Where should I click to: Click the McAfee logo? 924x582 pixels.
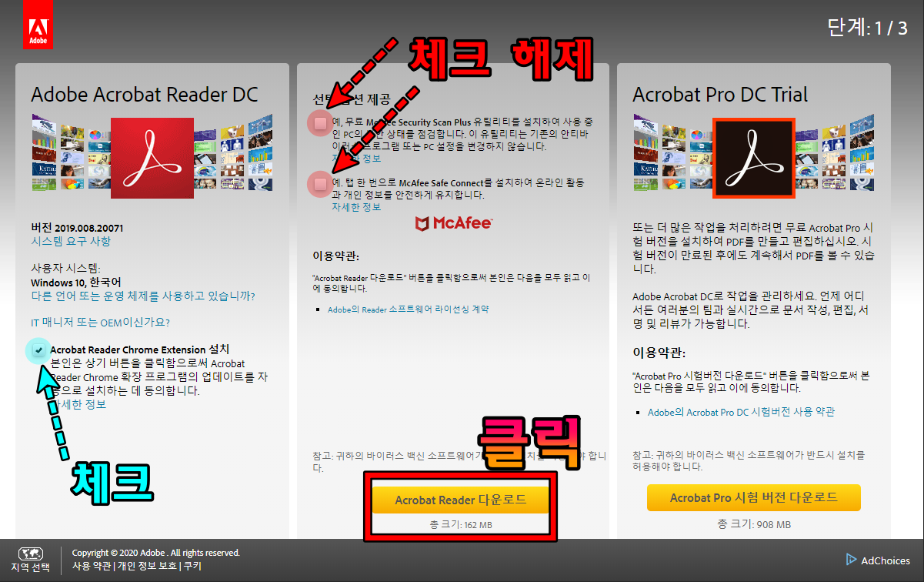(453, 224)
